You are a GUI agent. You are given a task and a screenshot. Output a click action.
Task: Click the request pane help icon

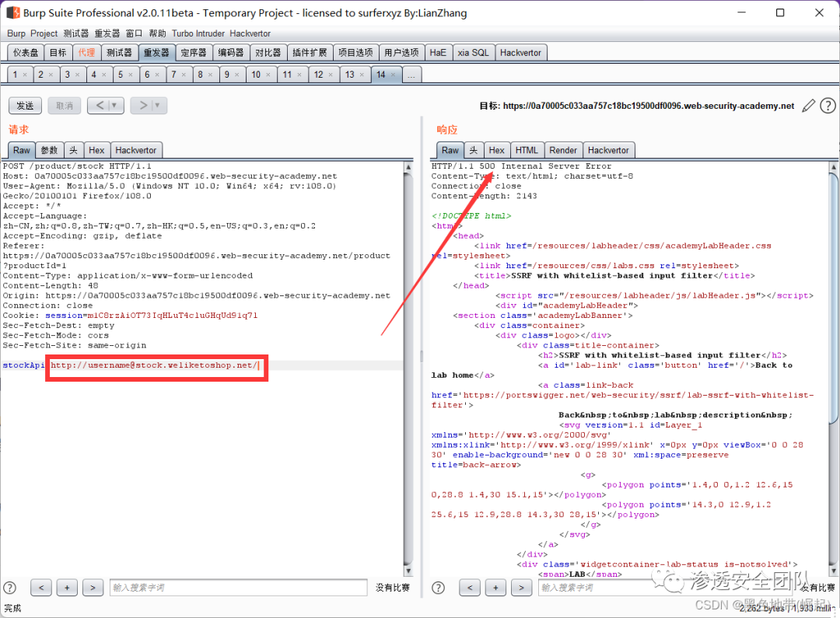9,588
